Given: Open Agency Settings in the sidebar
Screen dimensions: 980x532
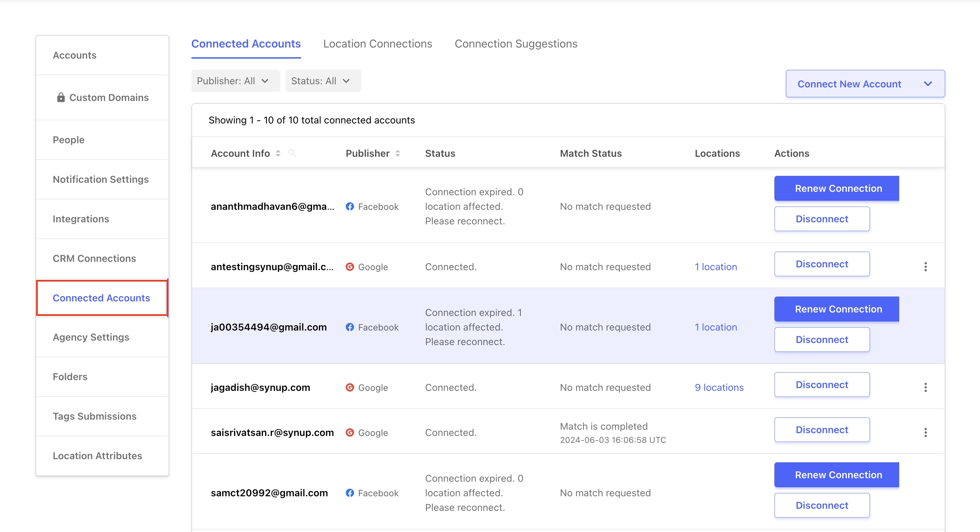Looking at the screenshot, I should [102, 337].
